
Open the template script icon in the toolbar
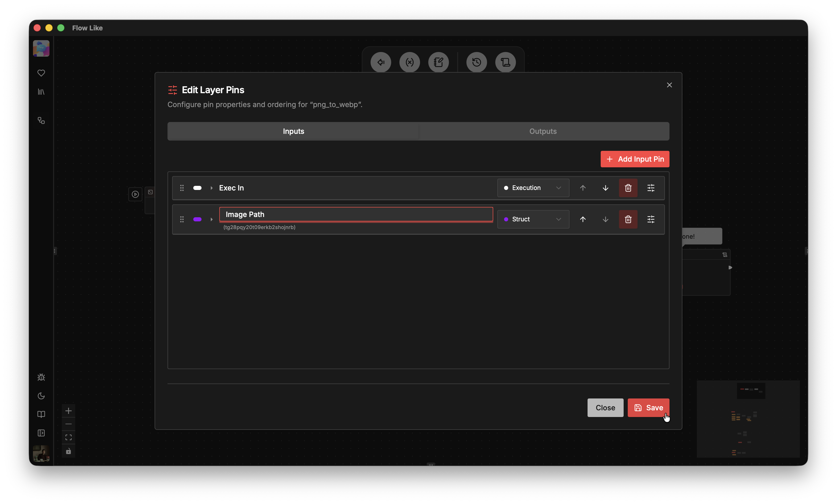[505, 62]
